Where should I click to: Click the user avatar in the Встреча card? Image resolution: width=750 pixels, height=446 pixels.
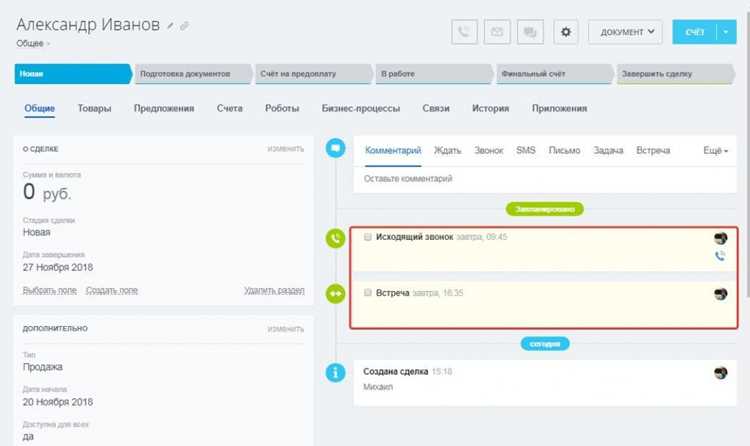pos(720,294)
